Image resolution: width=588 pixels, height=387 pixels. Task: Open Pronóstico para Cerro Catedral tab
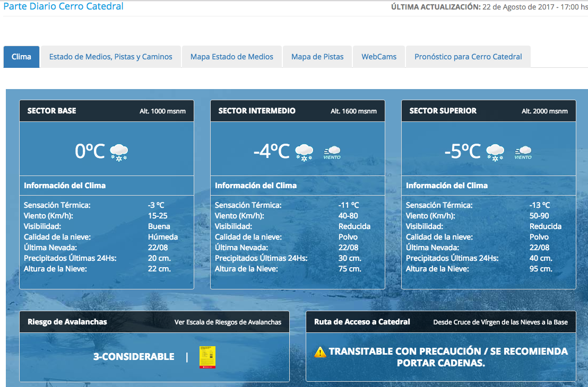pos(468,57)
